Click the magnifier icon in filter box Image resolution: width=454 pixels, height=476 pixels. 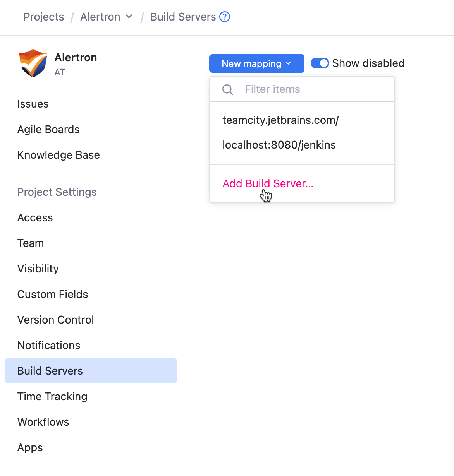click(x=228, y=90)
